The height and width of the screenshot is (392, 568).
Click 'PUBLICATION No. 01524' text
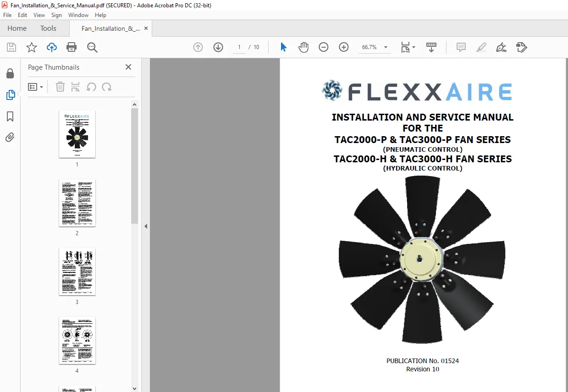pos(423,361)
